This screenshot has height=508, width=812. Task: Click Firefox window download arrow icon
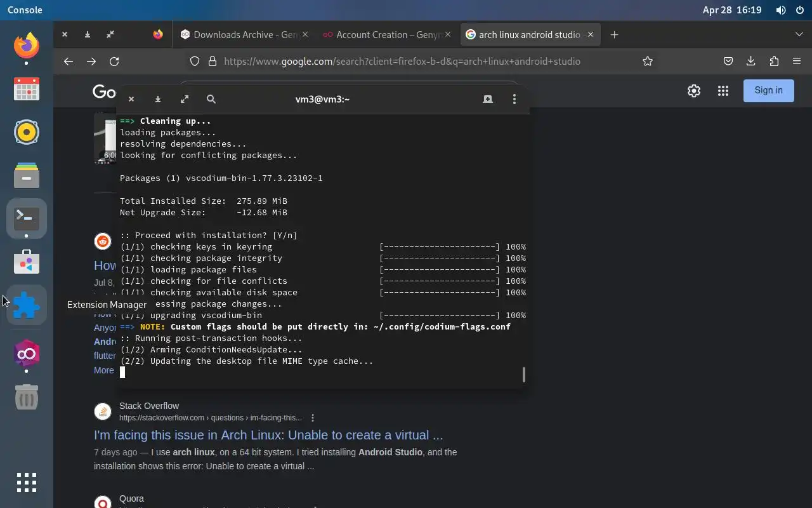(x=88, y=35)
